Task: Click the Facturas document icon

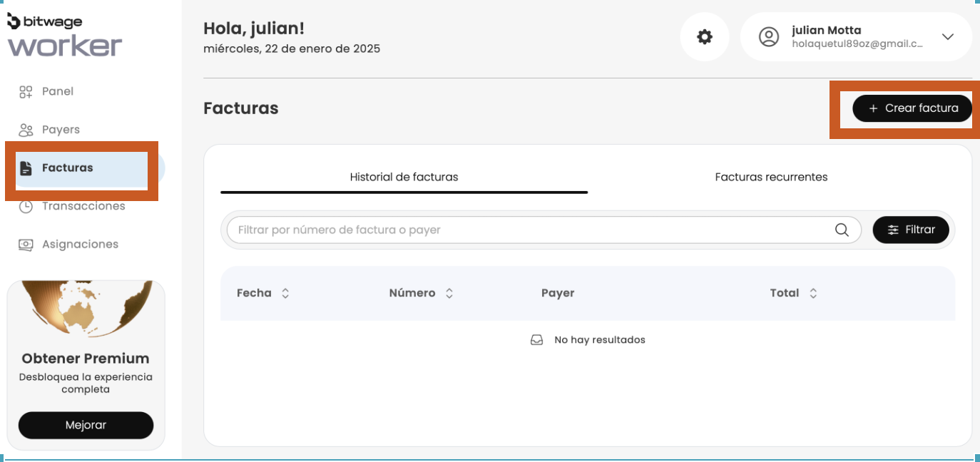Action: pos(26,168)
